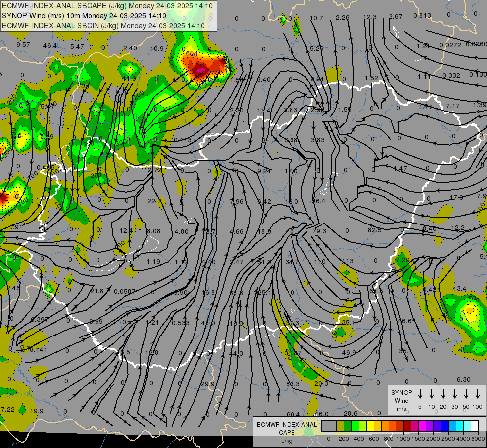Click the 44.3 value on the map

tap(236, 353)
